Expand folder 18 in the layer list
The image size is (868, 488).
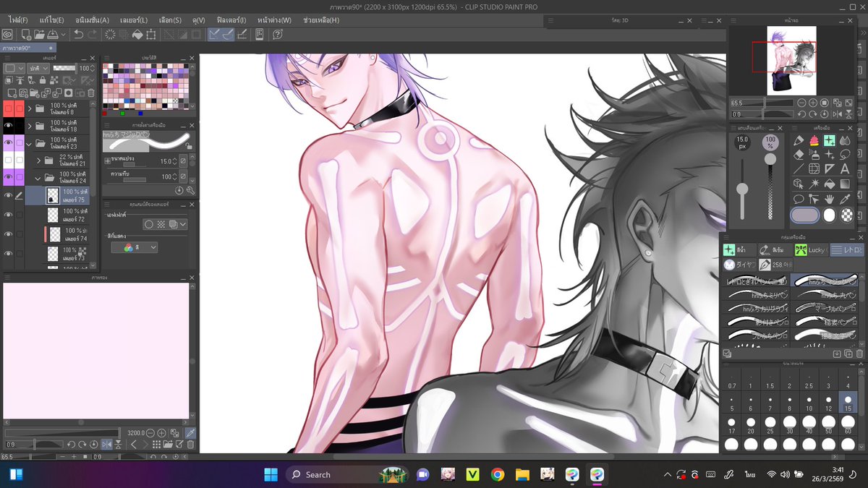pos(30,126)
